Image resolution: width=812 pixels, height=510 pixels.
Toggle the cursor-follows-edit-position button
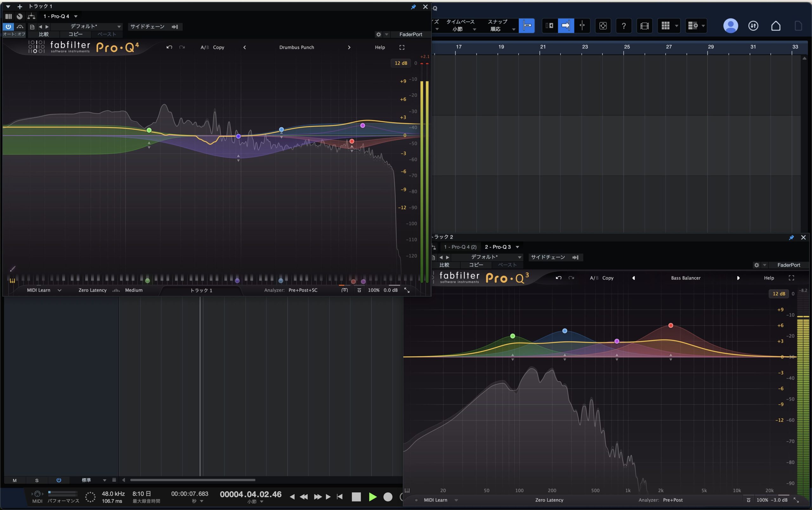pyautogui.click(x=582, y=26)
